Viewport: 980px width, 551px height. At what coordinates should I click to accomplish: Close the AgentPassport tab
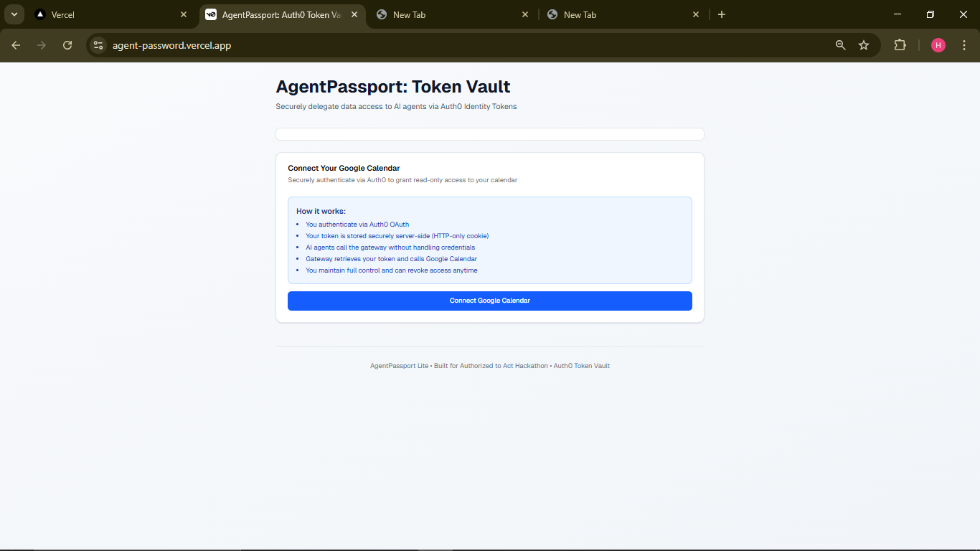(x=354, y=14)
